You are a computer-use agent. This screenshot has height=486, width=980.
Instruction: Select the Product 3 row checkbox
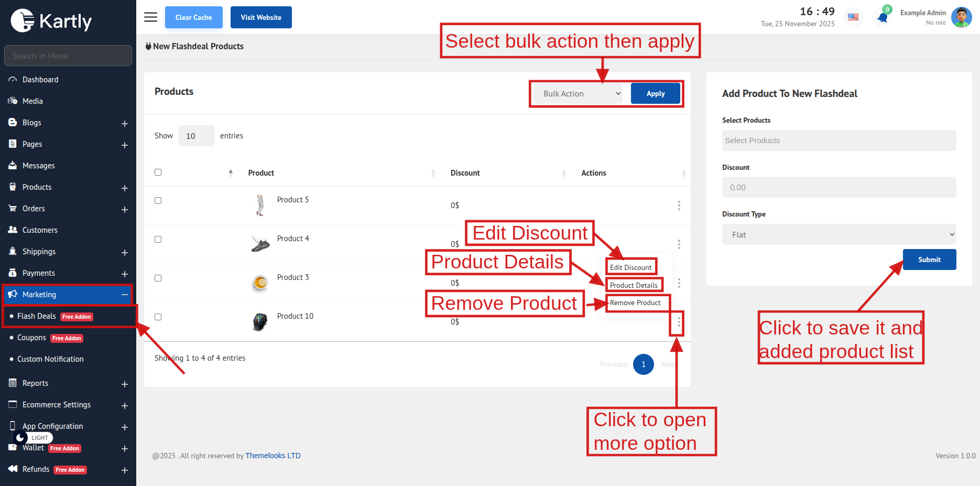click(x=158, y=278)
